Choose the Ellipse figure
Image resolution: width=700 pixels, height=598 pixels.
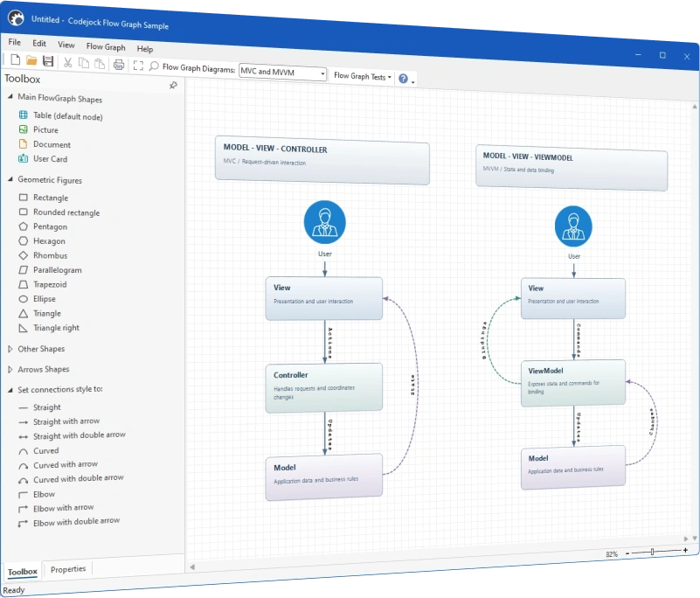click(37, 299)
